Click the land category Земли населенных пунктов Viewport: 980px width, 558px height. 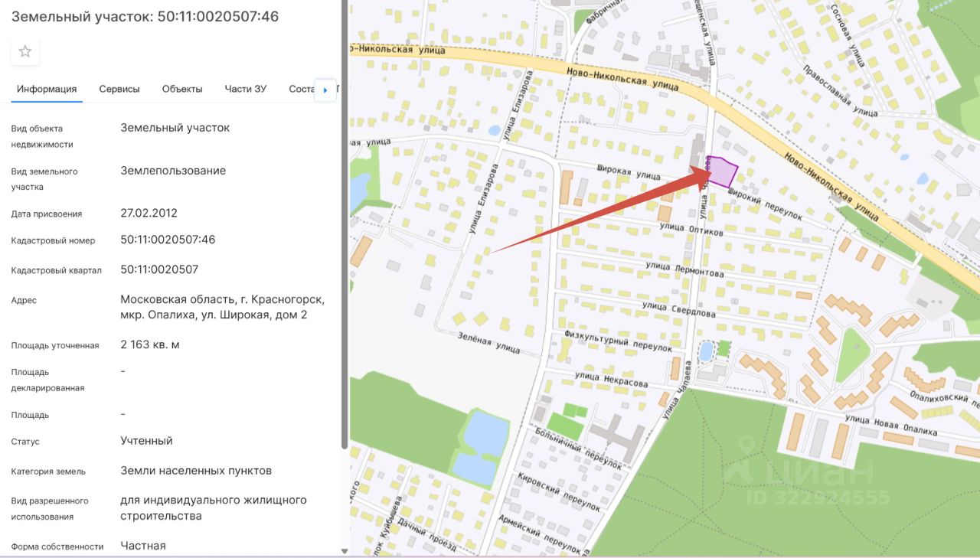[x=196, y=471]
